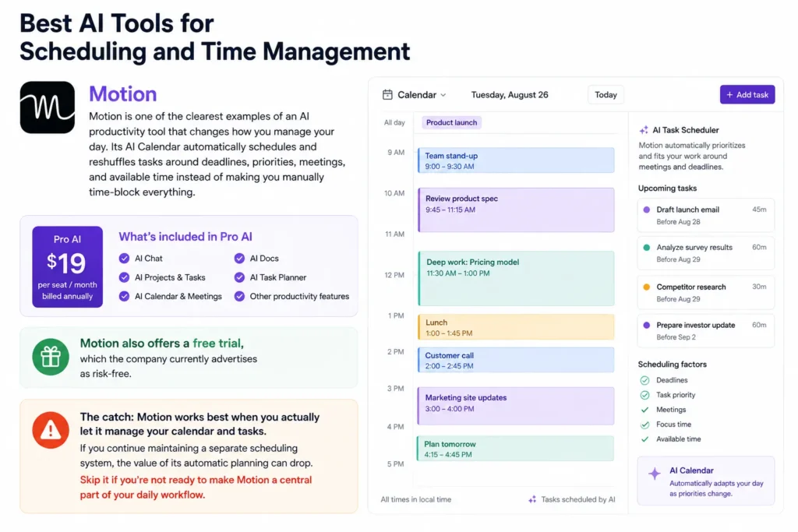Click sparkle icon beside Tasks scheduled by AI
Viewport: 798px width, 532px height.
pos(532,499)
